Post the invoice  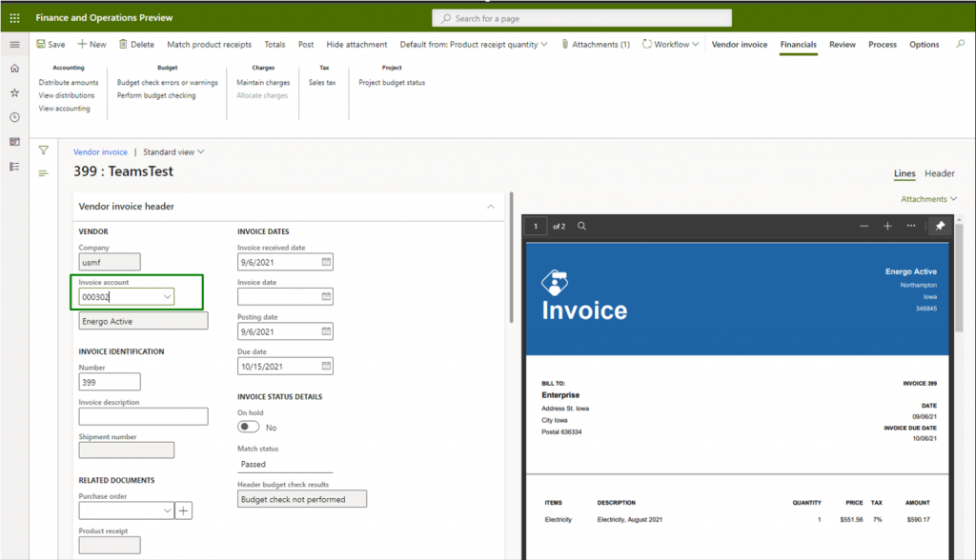pos(306,44)
